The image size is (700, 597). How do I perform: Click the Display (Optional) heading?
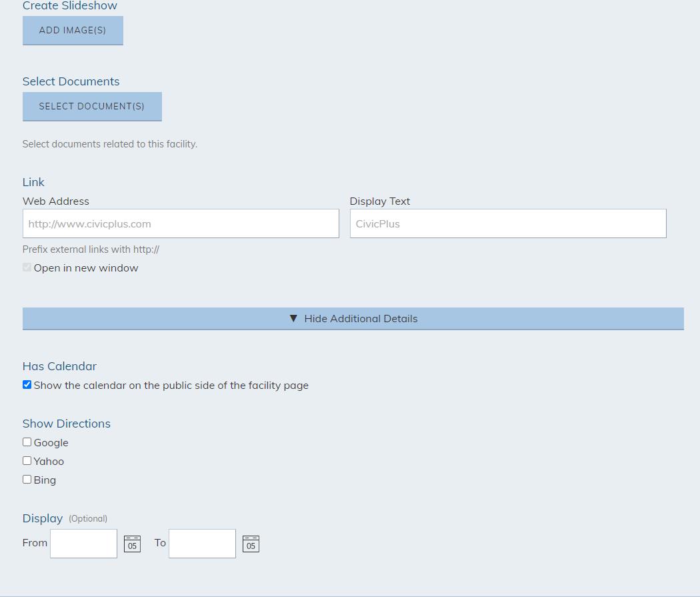point(65,518)
